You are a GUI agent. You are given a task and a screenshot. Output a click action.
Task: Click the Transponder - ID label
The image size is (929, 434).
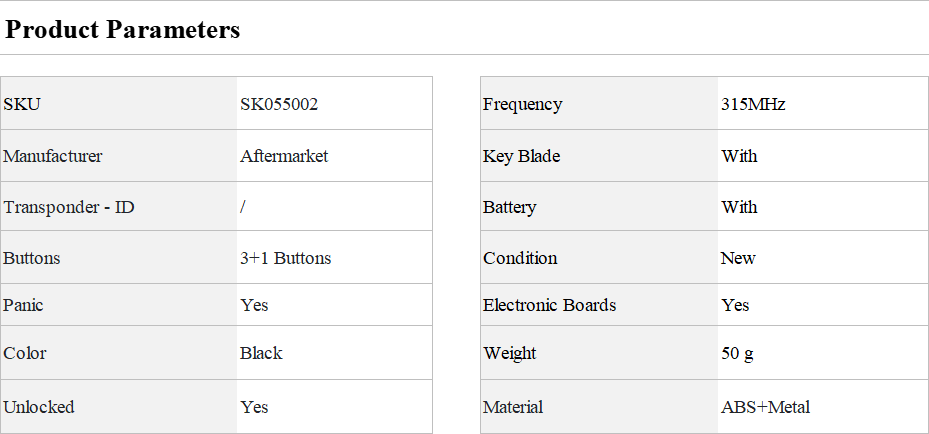[69, 207]
